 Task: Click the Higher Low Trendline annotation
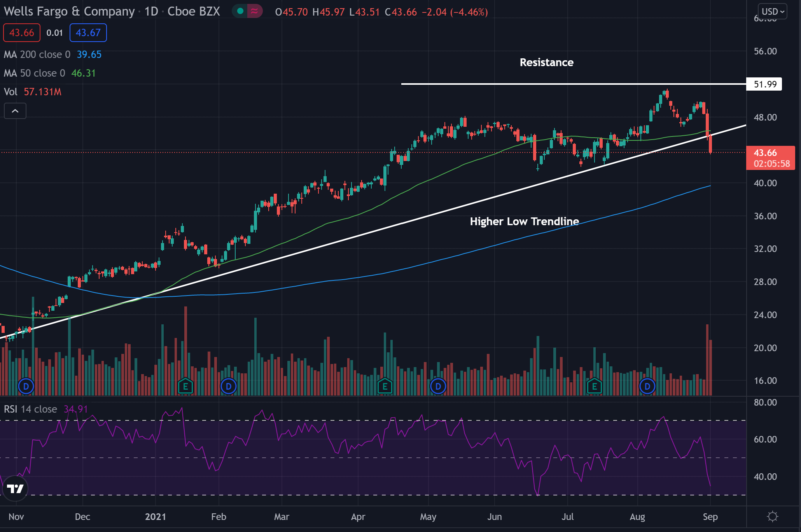tap(525, 221)
